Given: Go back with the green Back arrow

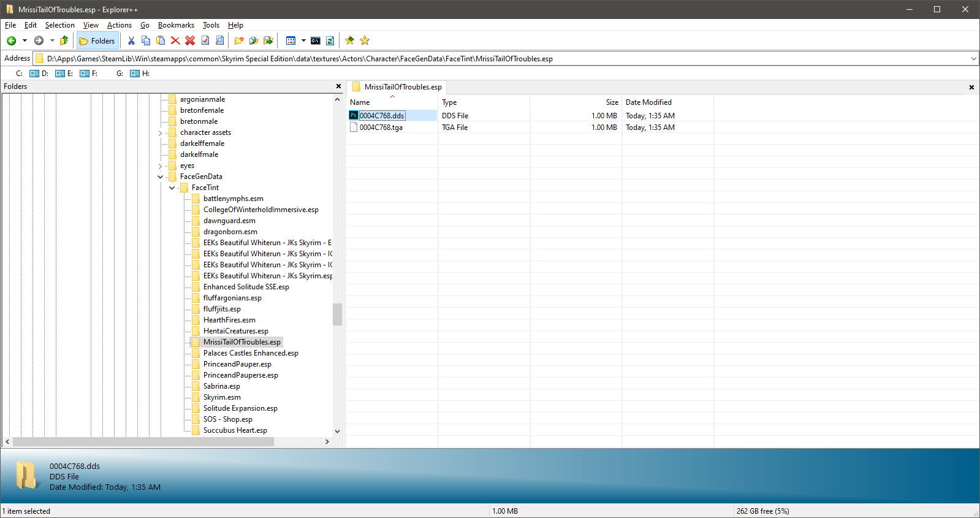Looking at the screenshot, I should (x=12, y=40).
